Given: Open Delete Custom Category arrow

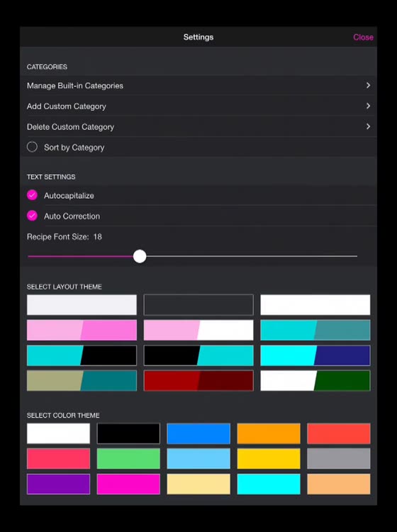Looking at the screenshot, I should 368,126.
